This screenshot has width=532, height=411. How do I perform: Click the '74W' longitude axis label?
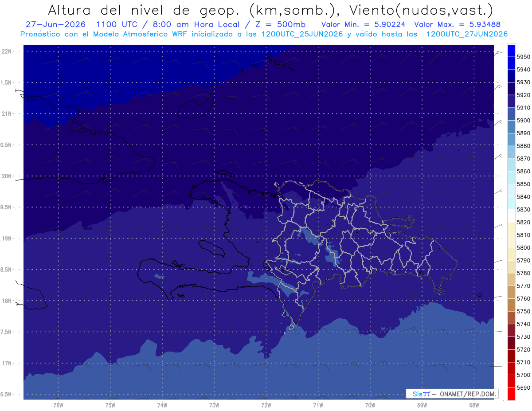162,405
